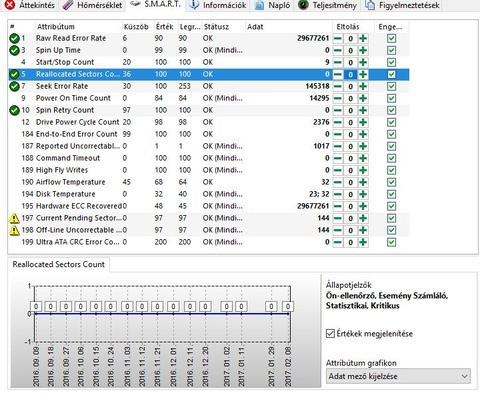Screen dimensions: 480x395
Task: Toggle enable checkbox for Disk Temperature
Action: [x=391, y=194]
